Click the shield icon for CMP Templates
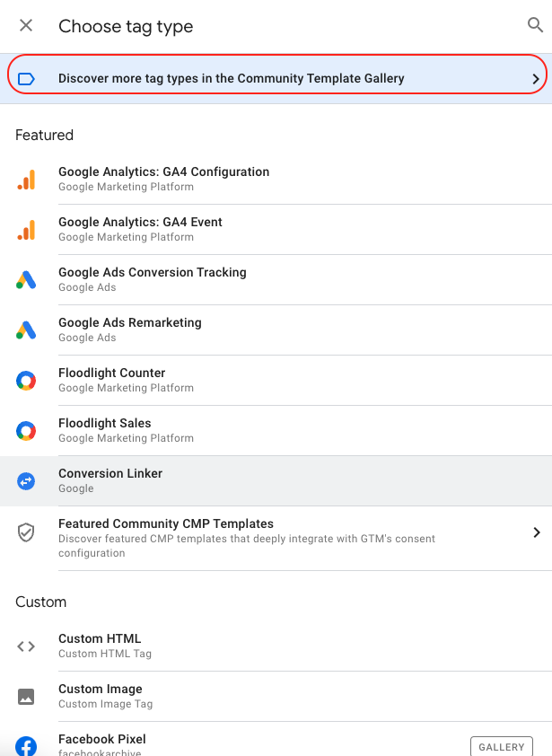 pos(26,532)
